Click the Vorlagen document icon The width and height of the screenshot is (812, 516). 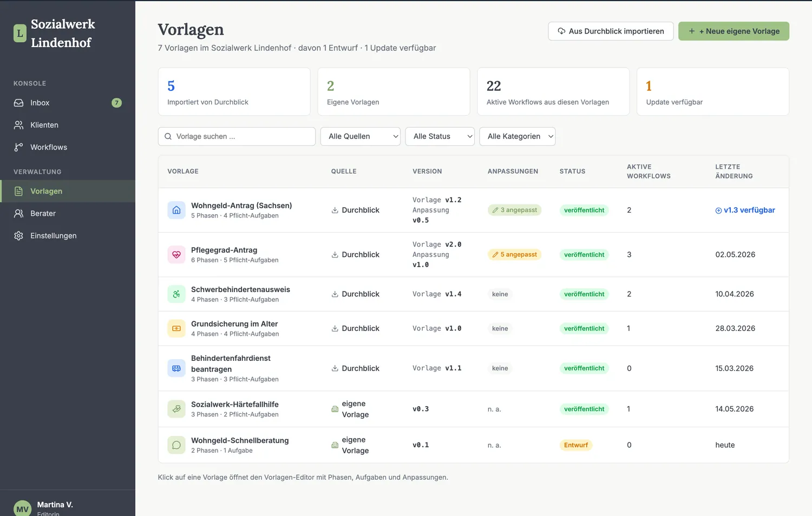[19, 191]
